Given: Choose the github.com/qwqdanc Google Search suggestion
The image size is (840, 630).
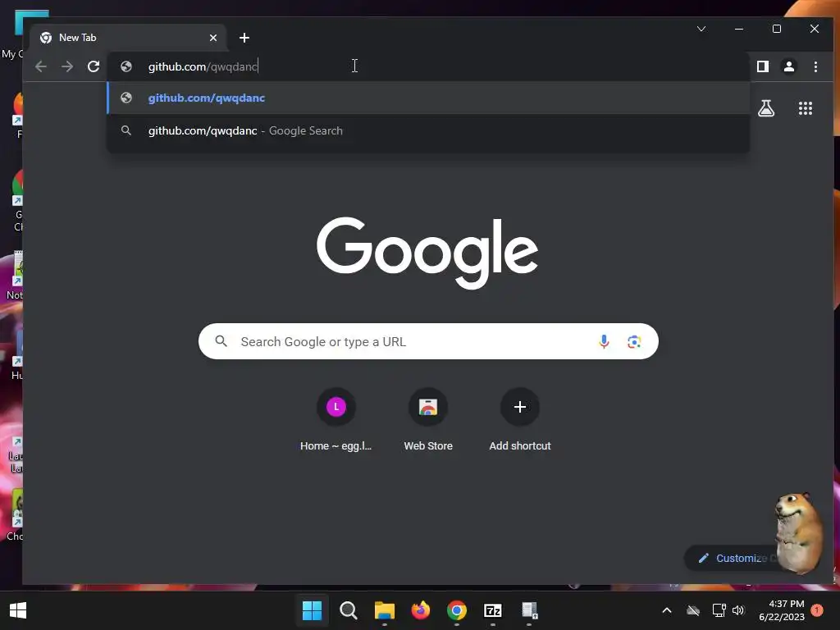Looking at the screenshot, I should click(428, 130).
